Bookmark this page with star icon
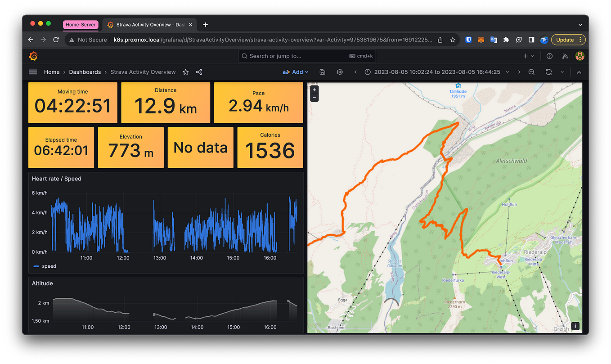Image resolution: width=611 pixels, height=364 pixels. pos(453,40)
